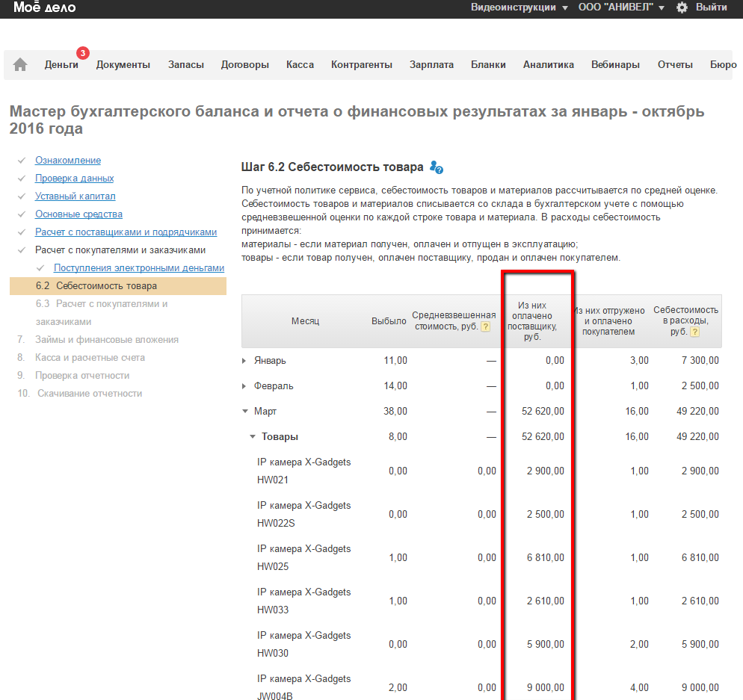
Task: Click question mark hint near Себестоимость в расходы
Action: pos(695,332)
